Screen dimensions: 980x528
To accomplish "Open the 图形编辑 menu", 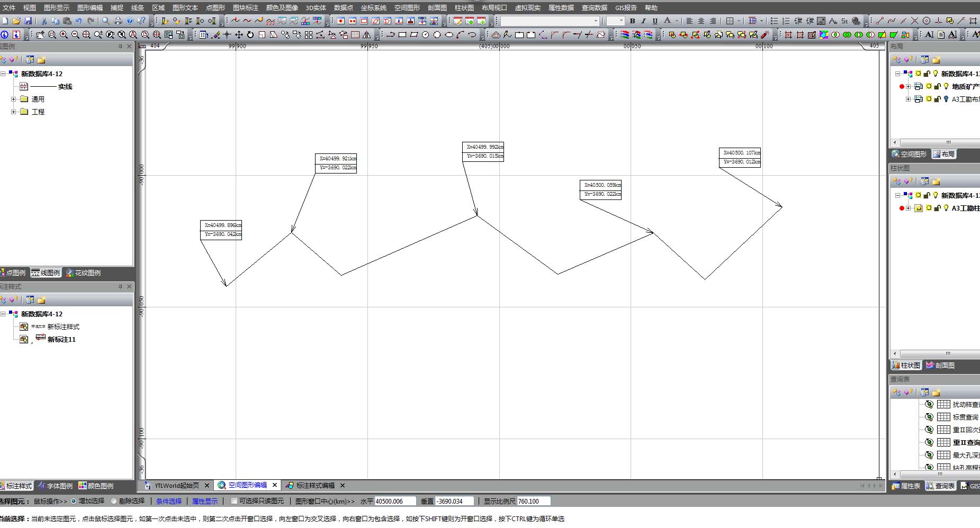I will [x=90, y=8].
